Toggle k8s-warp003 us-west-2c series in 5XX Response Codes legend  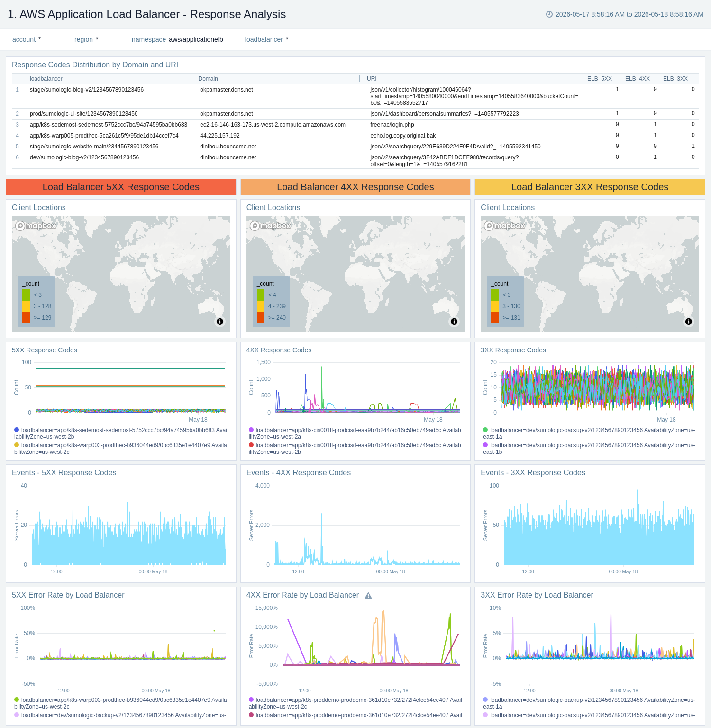pyautogui.click(x=120, y=449)
